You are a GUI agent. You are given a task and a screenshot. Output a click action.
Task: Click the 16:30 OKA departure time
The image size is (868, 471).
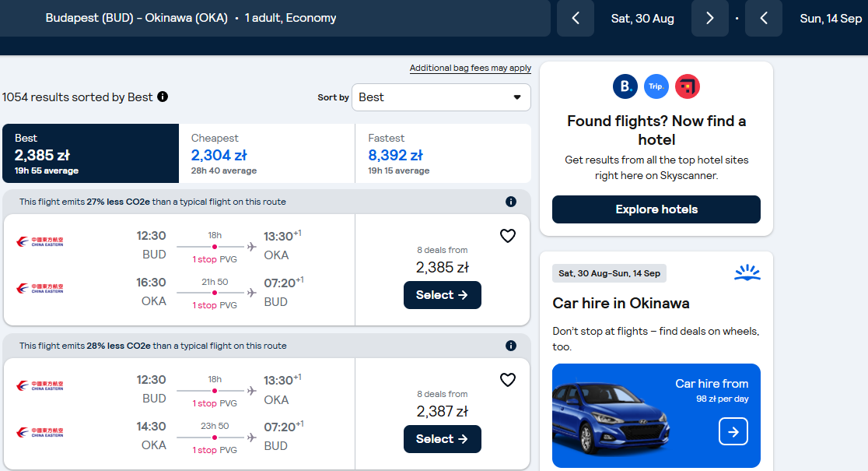pos(151,283)
